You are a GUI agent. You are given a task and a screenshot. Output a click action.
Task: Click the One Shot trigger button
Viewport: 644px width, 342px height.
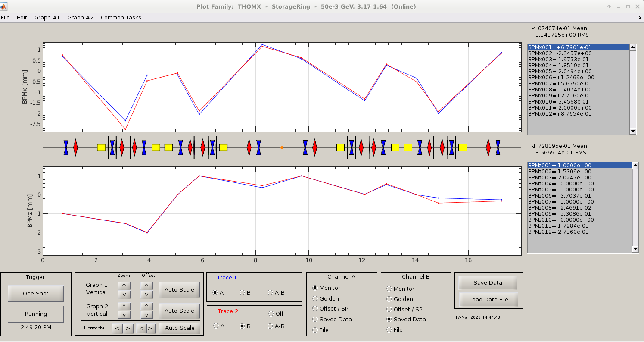(x=36, y=294)
